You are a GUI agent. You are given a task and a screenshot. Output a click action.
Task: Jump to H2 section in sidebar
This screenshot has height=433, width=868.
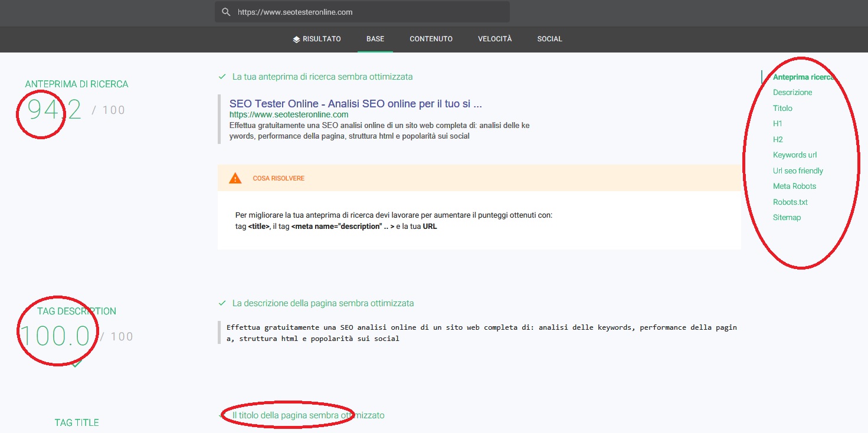click(778, 139)
